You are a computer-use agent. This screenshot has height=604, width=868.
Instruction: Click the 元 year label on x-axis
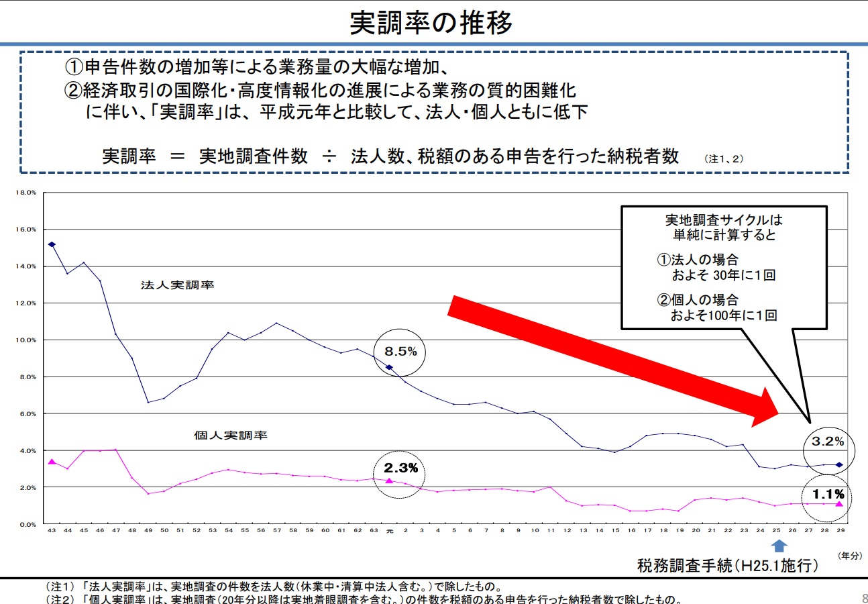389,531
